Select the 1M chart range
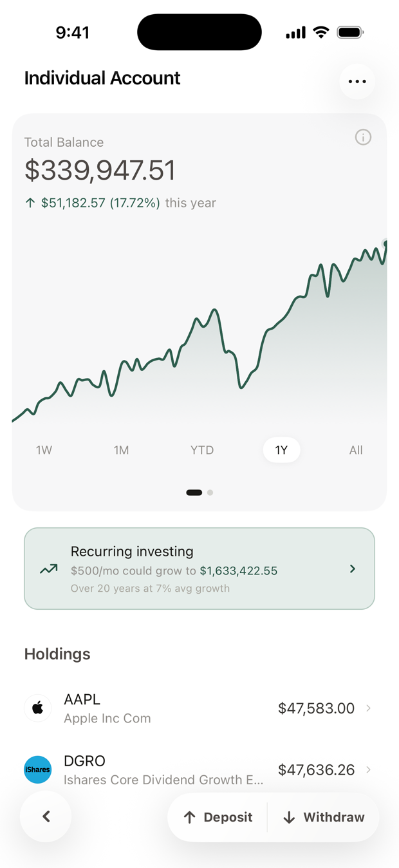Screen dimensions: 399x868 tap(121, 450)
